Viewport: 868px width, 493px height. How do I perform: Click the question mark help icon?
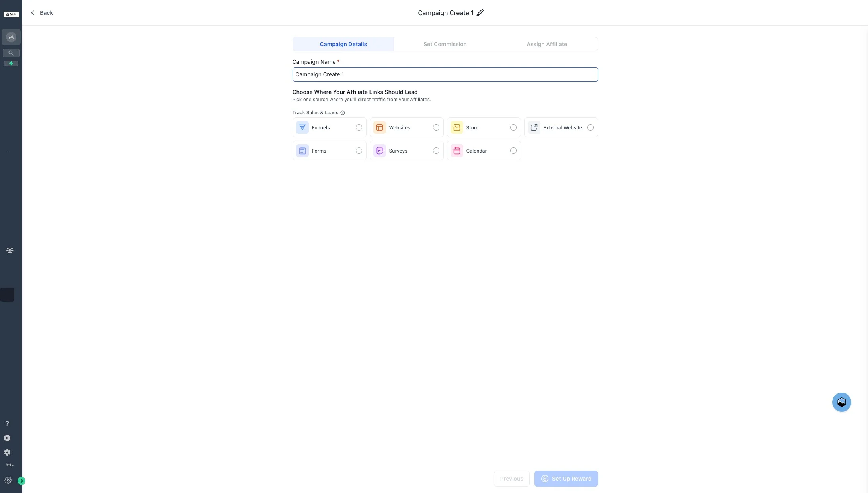click(7, 424)
